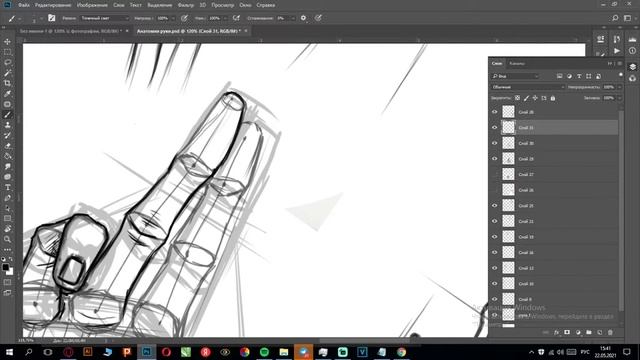Add a layer mask
The height and width of the screenshot is (360, 640).
click(567, 332)
